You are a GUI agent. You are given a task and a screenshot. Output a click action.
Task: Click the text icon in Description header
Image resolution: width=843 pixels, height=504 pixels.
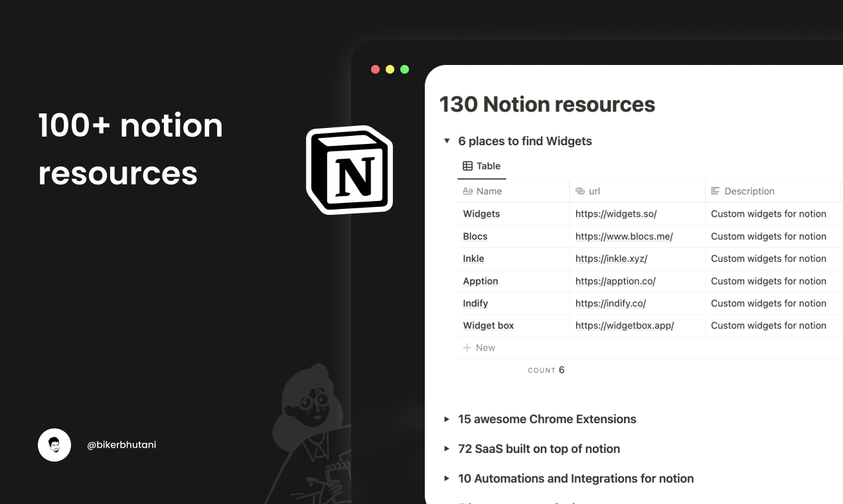pos(715,191)
